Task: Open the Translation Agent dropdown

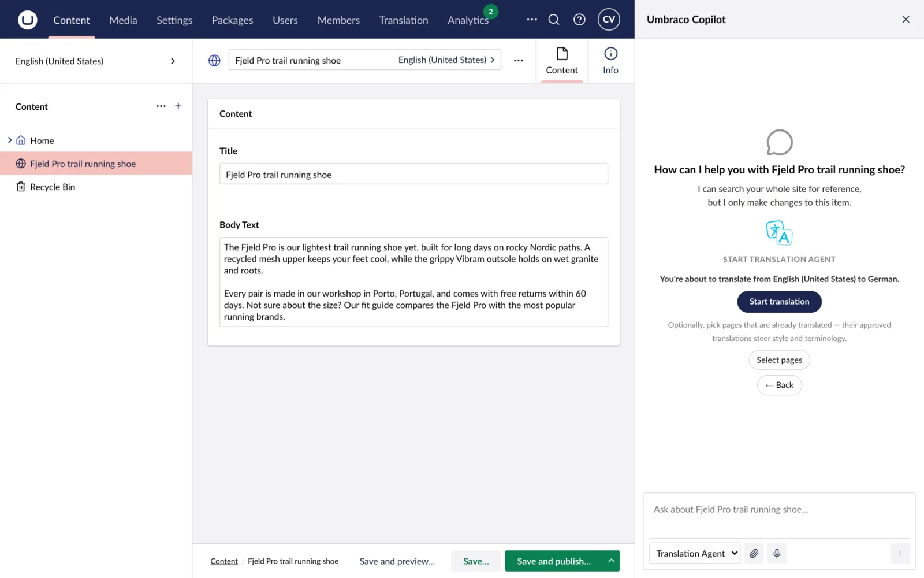Action: click(x=695, y=553)
